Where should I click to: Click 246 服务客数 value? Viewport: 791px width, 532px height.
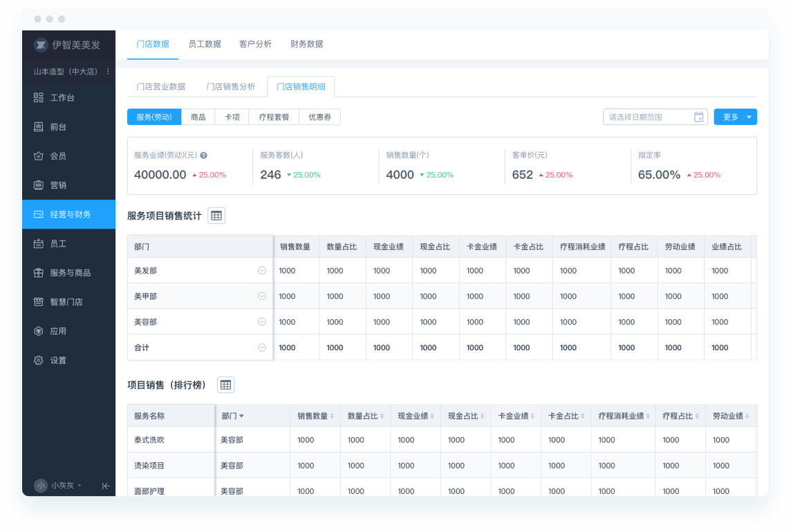click(270, 175)
